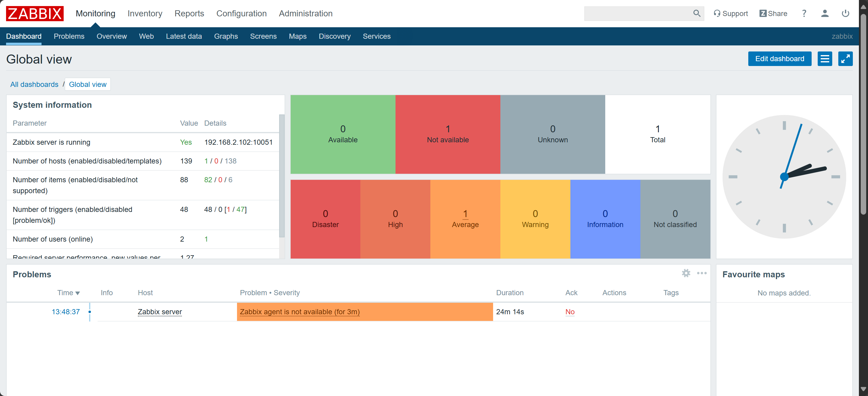Click the Share Z icon

[x=763, y=13]
